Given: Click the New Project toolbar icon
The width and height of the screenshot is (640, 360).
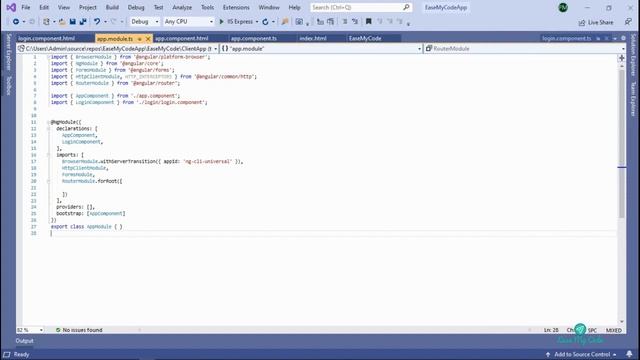Looking at the screenshot, I should [x=46, y=22].
